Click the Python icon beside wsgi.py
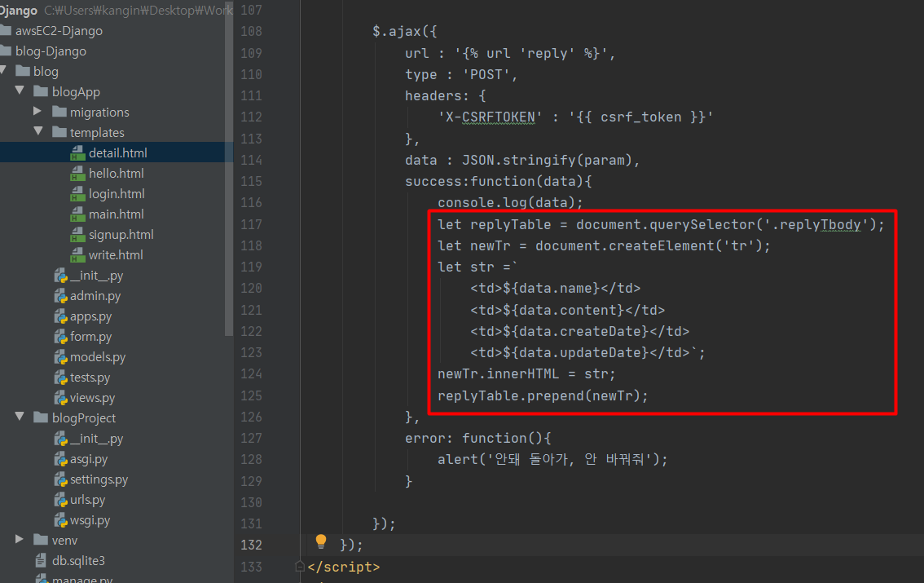 [60, 520]
